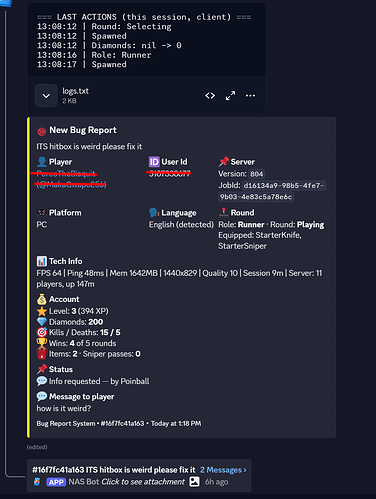Select 'Equipped: StarterKnife,' text
376x499 pixels.
(x=260, y=235)
